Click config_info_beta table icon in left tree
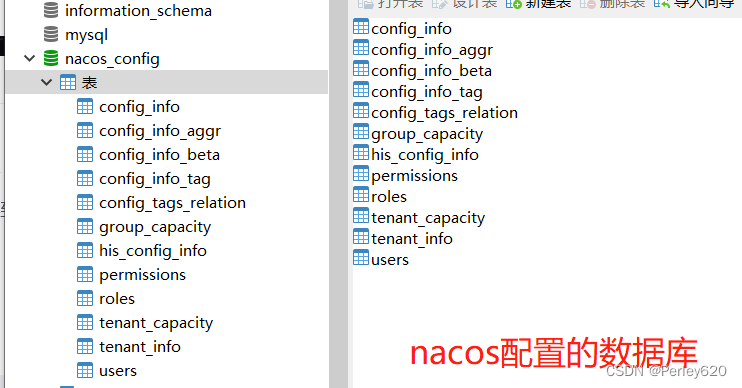Viewport: 742px width, 388px height. click(x=85, y=154)
